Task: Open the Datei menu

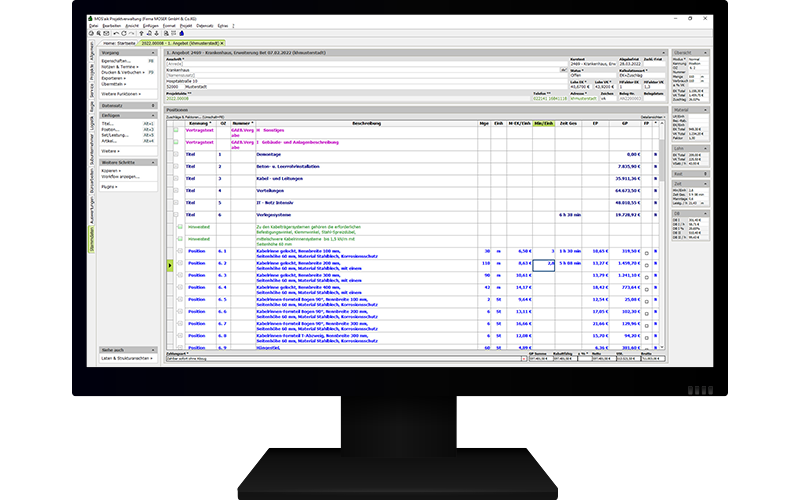Action: coord(94,26)
